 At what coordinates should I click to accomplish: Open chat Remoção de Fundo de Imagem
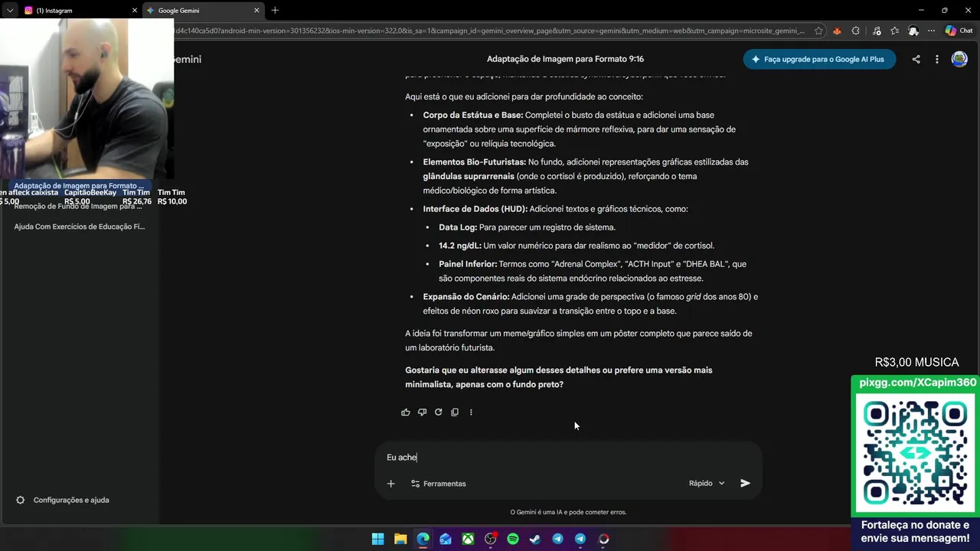tap(78, 207)
